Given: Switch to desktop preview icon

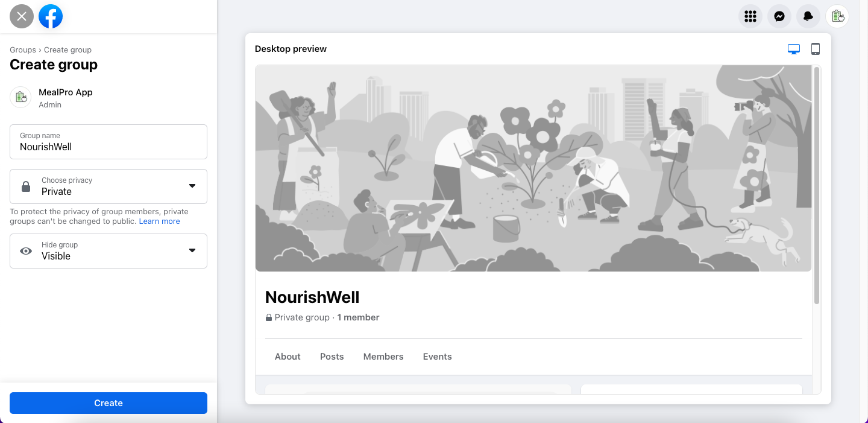Looking at the screenshot, I should [x=794, y=49].
